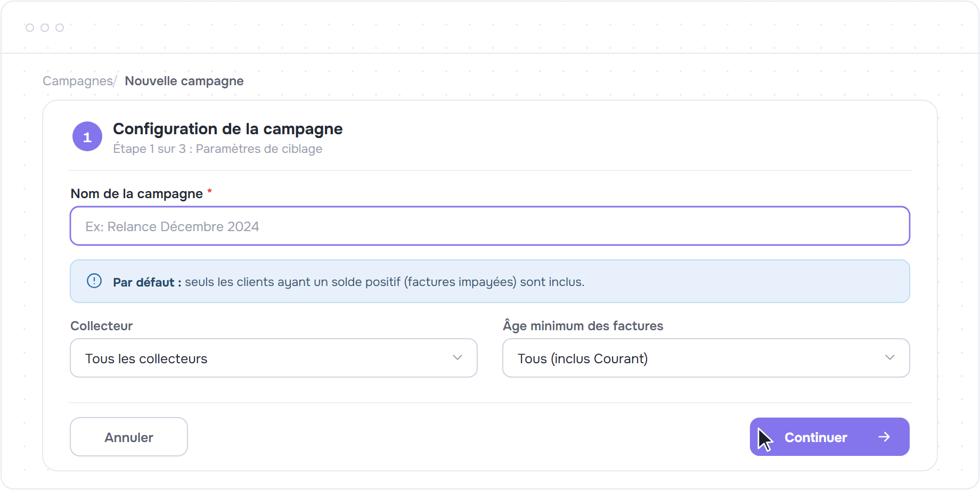Click the Annuler button
This screenshot has width=980, height=490.
(129, 437)
